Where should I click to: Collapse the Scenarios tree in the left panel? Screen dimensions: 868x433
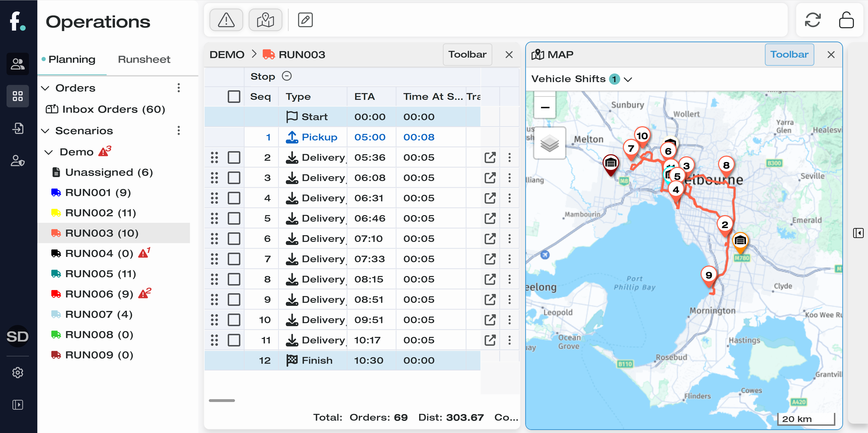(x=46, y=131)
